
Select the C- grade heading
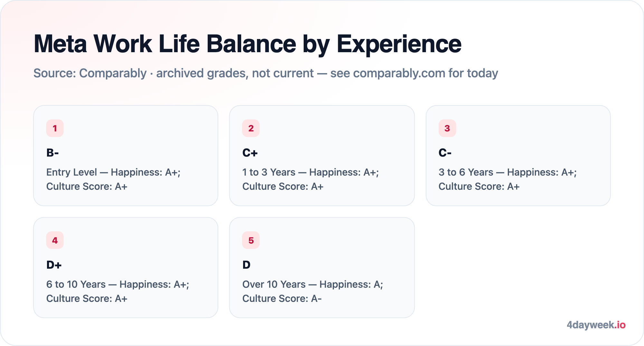(445, 153)
